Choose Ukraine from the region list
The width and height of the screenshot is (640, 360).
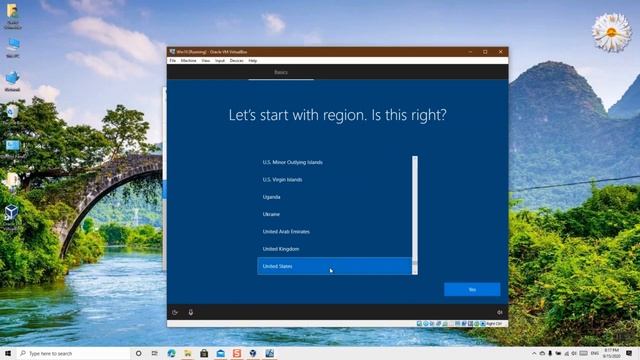335,214
